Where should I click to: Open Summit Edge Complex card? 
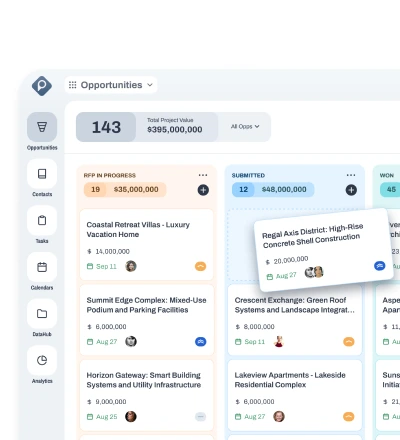(147, 320)
